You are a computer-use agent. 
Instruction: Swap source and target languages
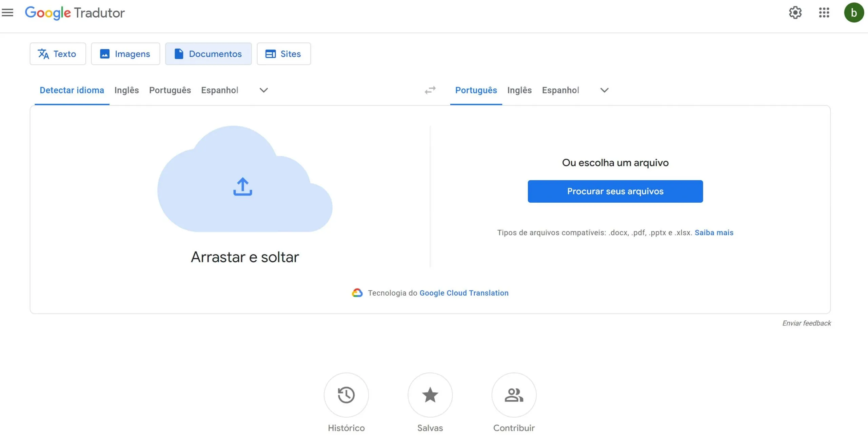click(430, 90)
